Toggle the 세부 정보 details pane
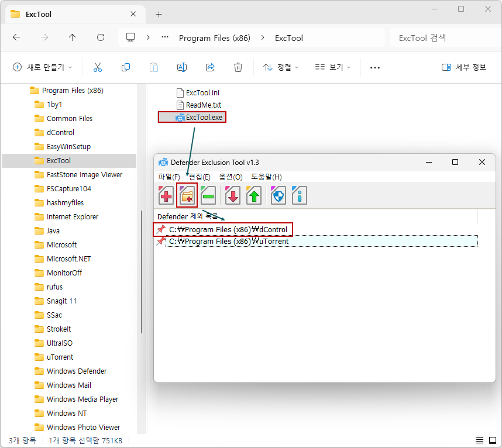Viewport: 502px width, 448px height. point(463,67)
